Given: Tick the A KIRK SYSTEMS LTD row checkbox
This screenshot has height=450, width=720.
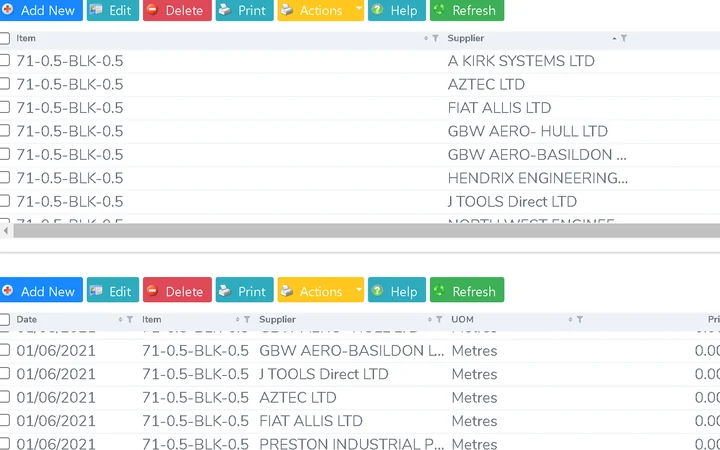Looking at the screenshot, I should (x=5, y=61).
